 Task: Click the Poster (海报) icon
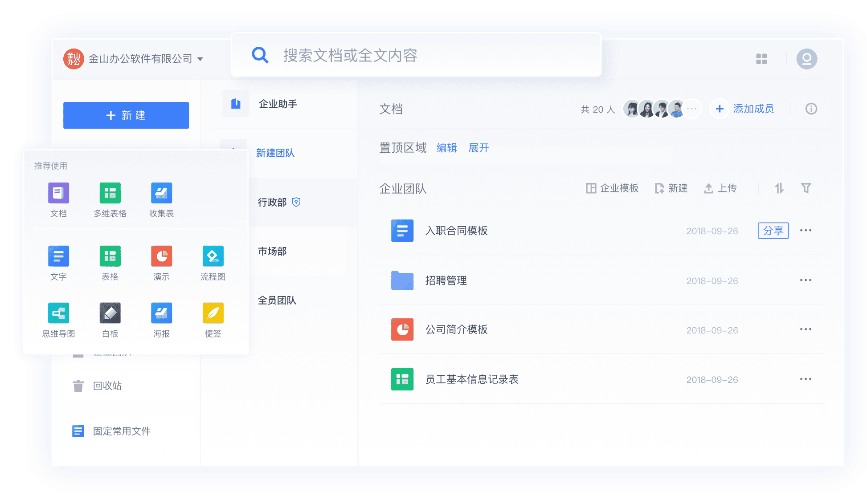[161, 313]
